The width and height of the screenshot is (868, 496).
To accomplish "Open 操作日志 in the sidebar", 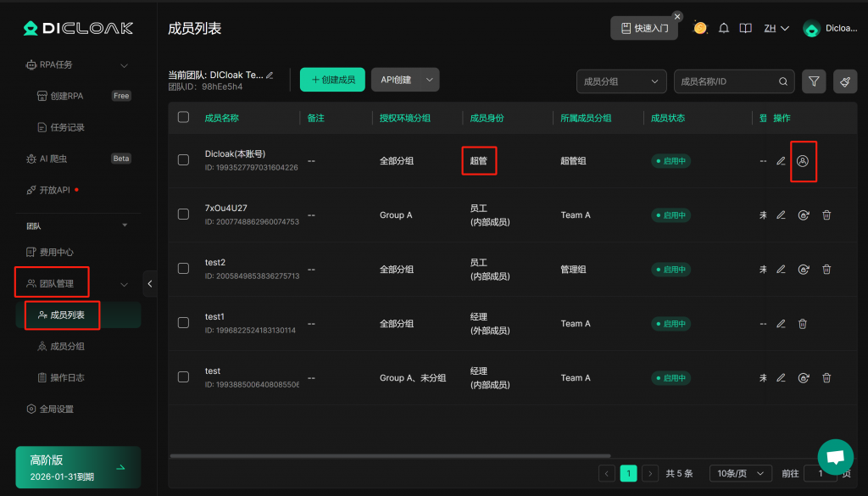I will tap(67, 377).
